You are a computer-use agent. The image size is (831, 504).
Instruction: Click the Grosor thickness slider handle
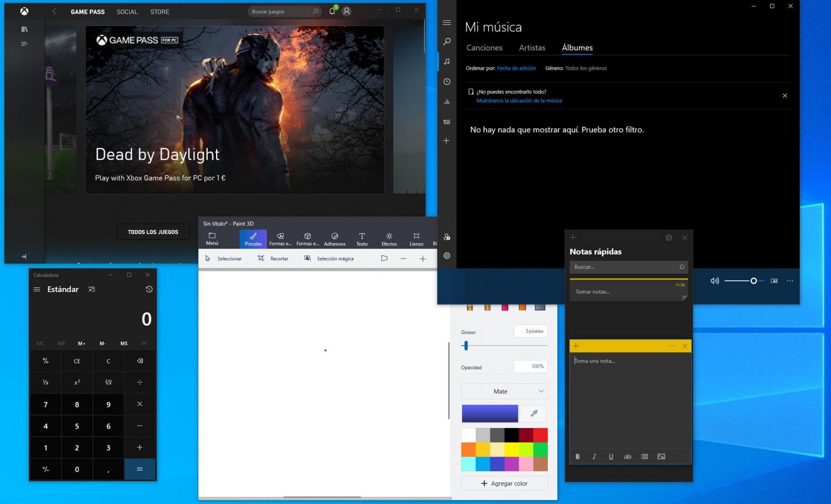point(466,346)
